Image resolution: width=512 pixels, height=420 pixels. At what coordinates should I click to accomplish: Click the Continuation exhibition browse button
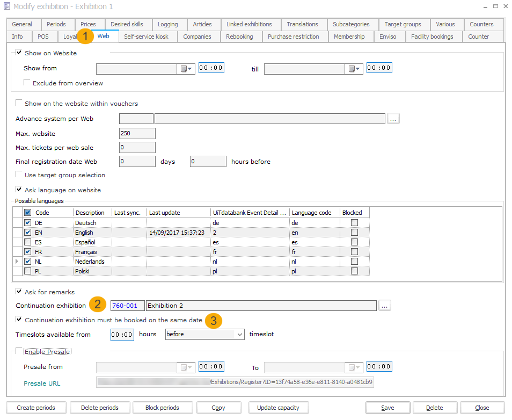(384, 306)
